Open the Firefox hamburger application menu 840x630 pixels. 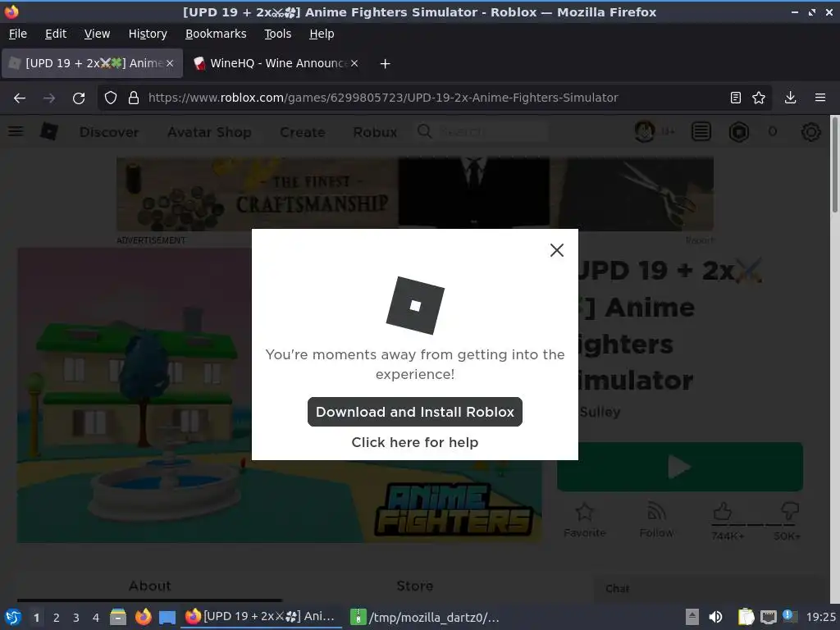[x=819, y=98]
